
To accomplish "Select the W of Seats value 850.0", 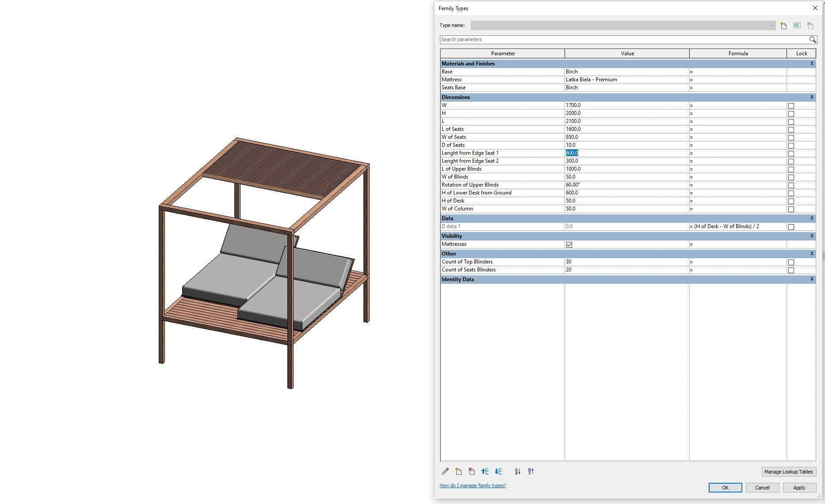I will click(627, 137).
